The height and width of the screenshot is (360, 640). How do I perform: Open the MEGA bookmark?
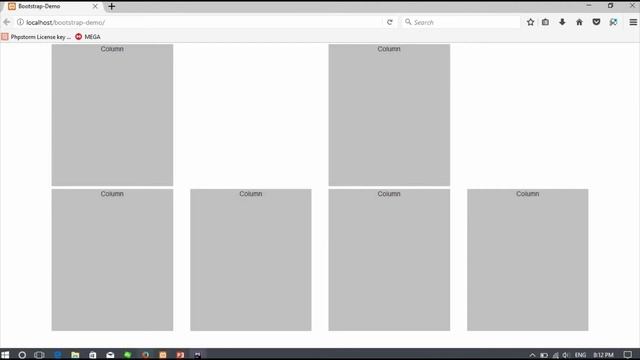coord(88,37)
